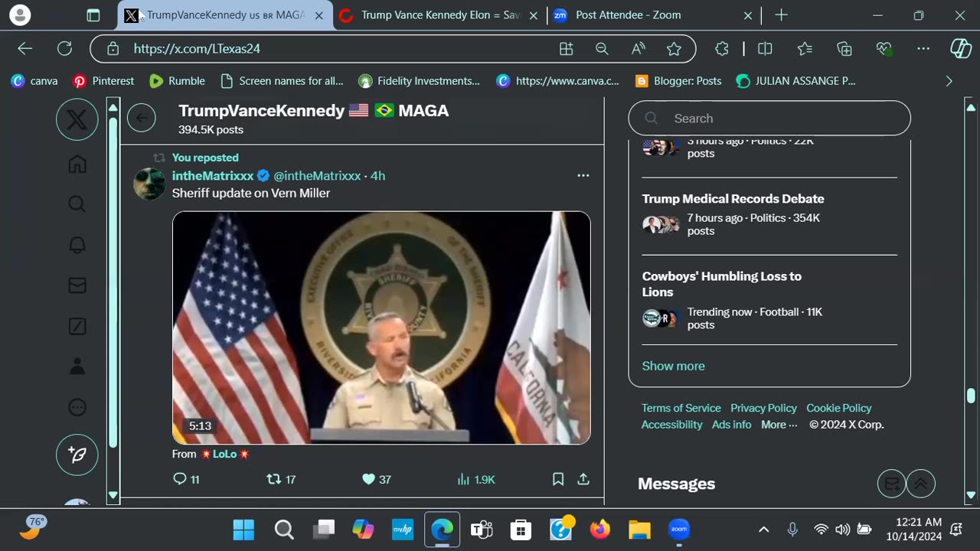The height and width of the screenshot is (551, 980).
Task: Open Ads info footer link
Action: point(732,425)
